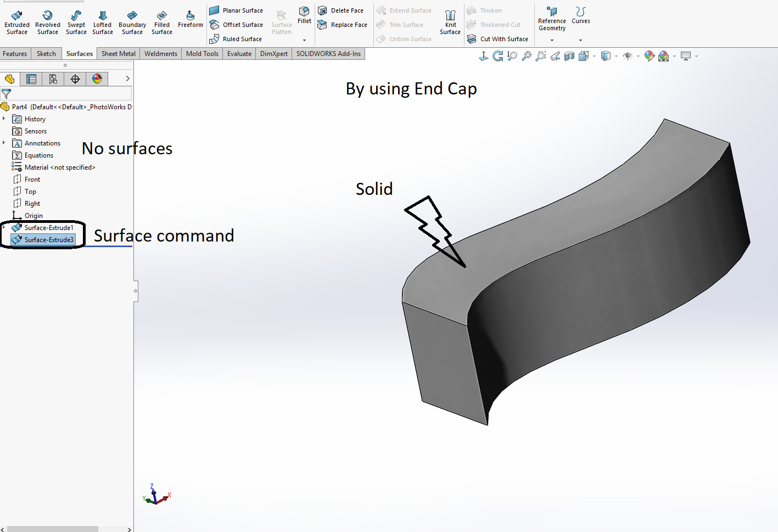Viewport: 778px width, 532px height.
Task: Switch to the Sheet Metal tab
Action: coord(118,53)
